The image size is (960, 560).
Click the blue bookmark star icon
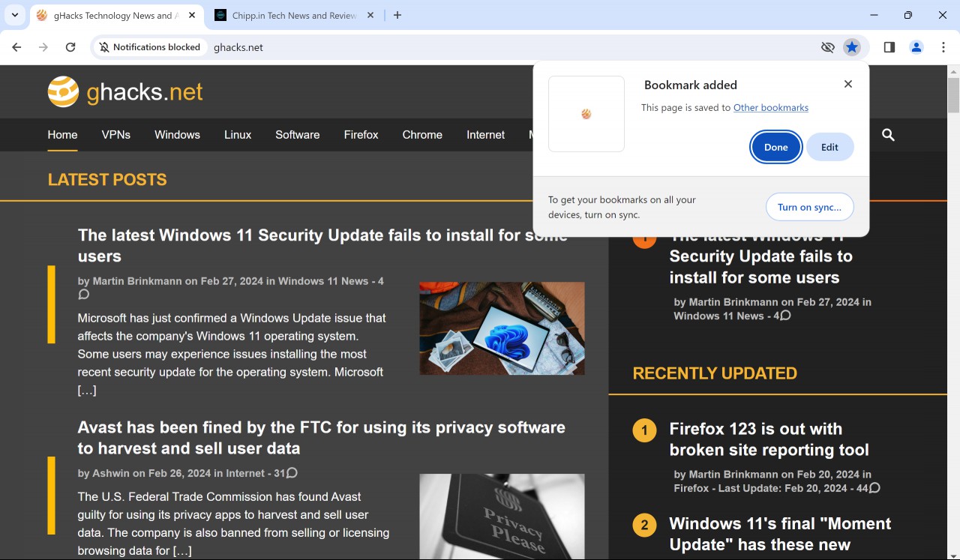[851, 47]
